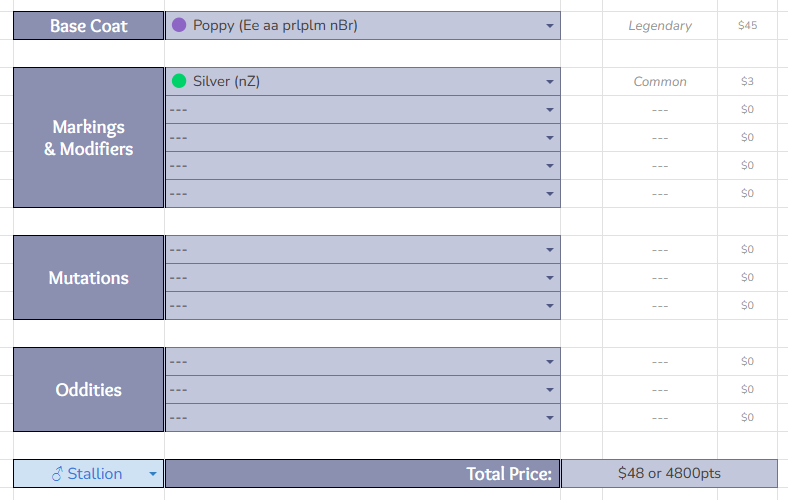Expand the Silver (nZ) marking dropdown arrow
Screen dimensions: 788x500
(x=550, y=82)
